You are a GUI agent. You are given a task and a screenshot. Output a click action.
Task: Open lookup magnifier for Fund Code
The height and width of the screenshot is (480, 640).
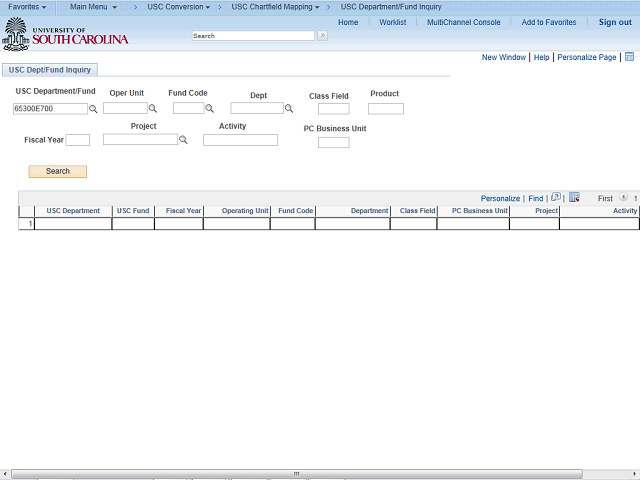coord(209,109)
